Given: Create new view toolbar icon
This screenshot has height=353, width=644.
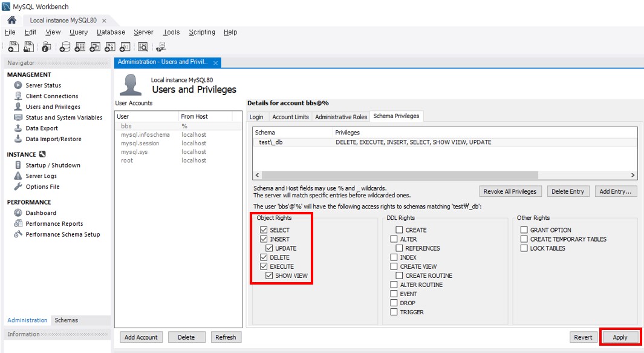Looking at the screenshot, I should [95, 47].
